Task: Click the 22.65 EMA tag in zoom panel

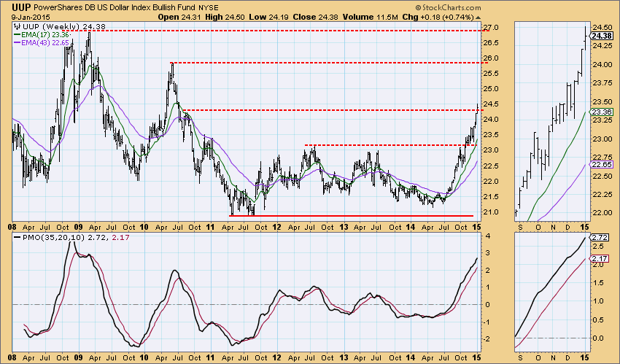Action: [x=602, y=164]
